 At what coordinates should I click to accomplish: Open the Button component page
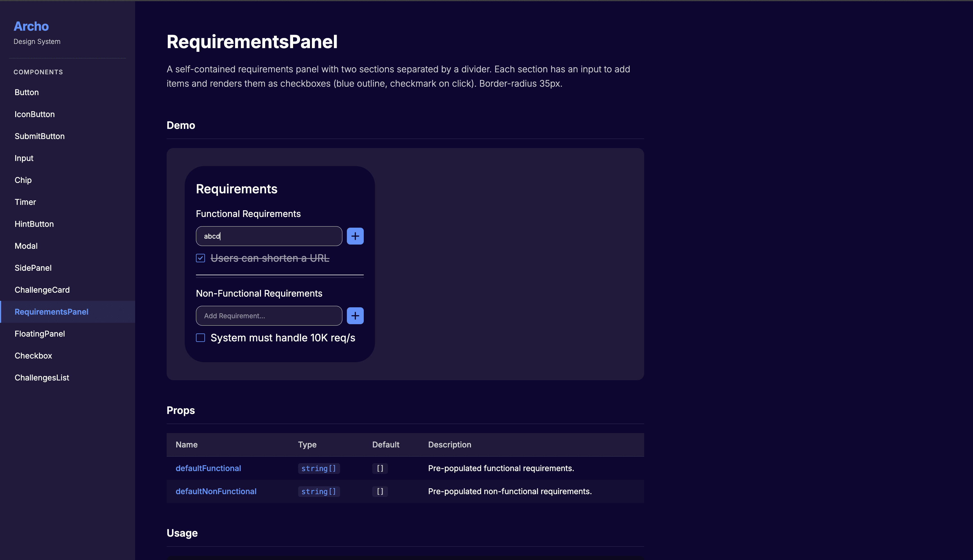pyautogui.click(x=26, y=92)
